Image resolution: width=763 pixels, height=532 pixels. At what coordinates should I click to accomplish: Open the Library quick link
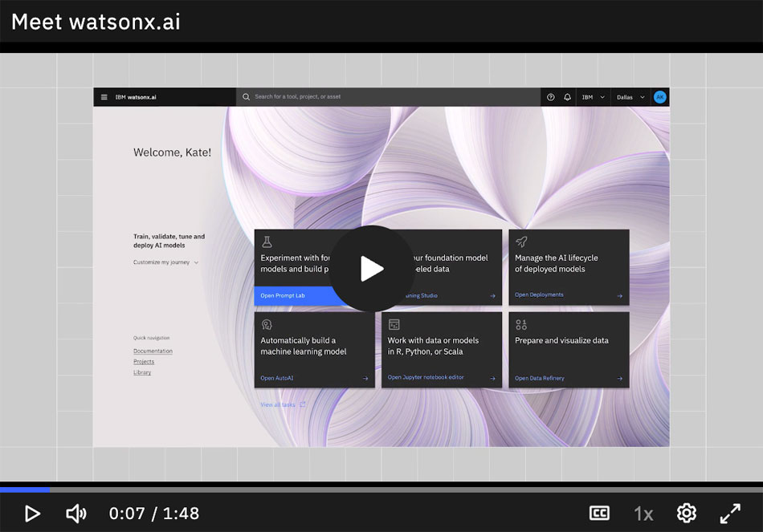pyautogui.click(x=142, y=372)
